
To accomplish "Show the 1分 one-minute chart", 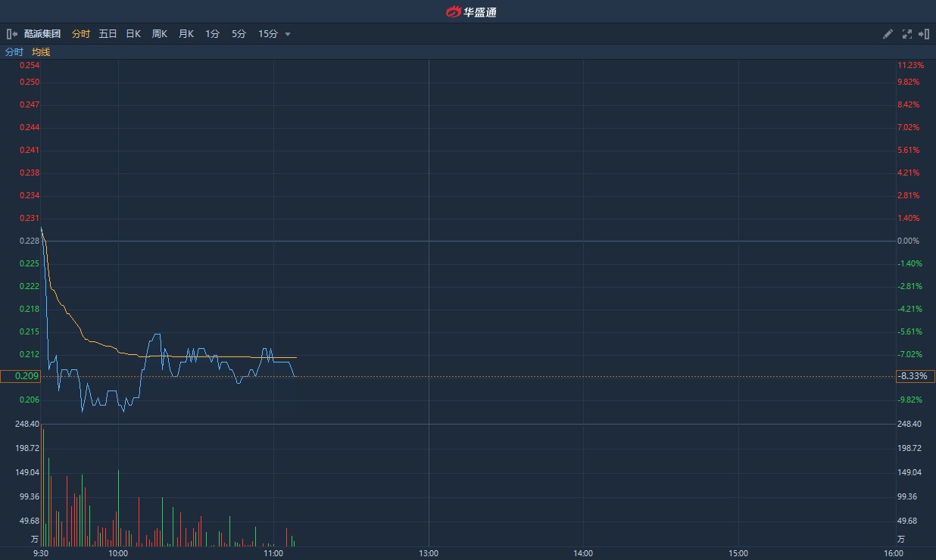I will pos(213,34).
